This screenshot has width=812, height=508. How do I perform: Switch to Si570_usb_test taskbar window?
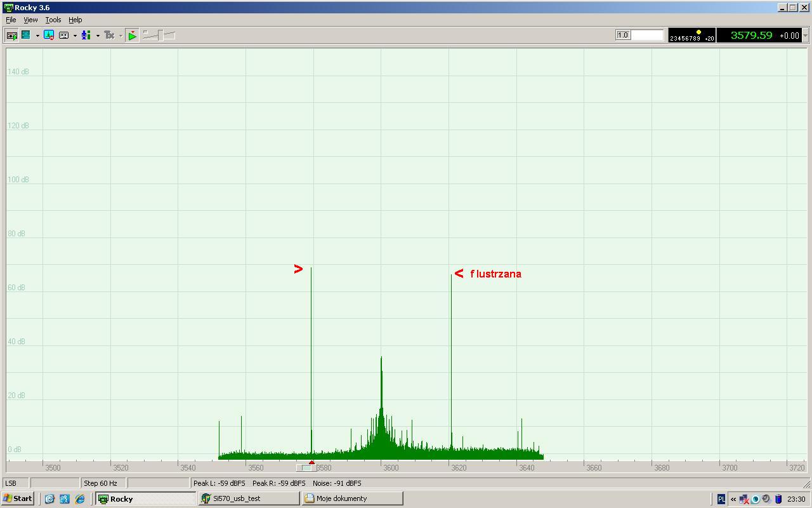tap(248, 499)
